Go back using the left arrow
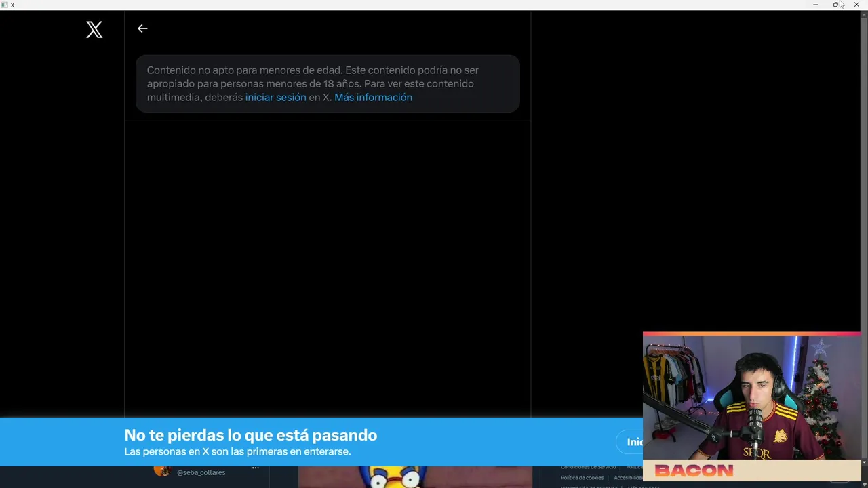Screen dimensions: 868x488 tap(142, 28)
